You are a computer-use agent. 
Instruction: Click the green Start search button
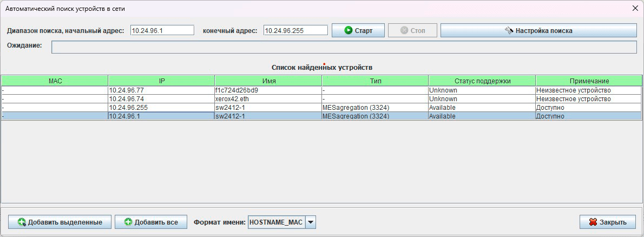[x=358, y=31]
